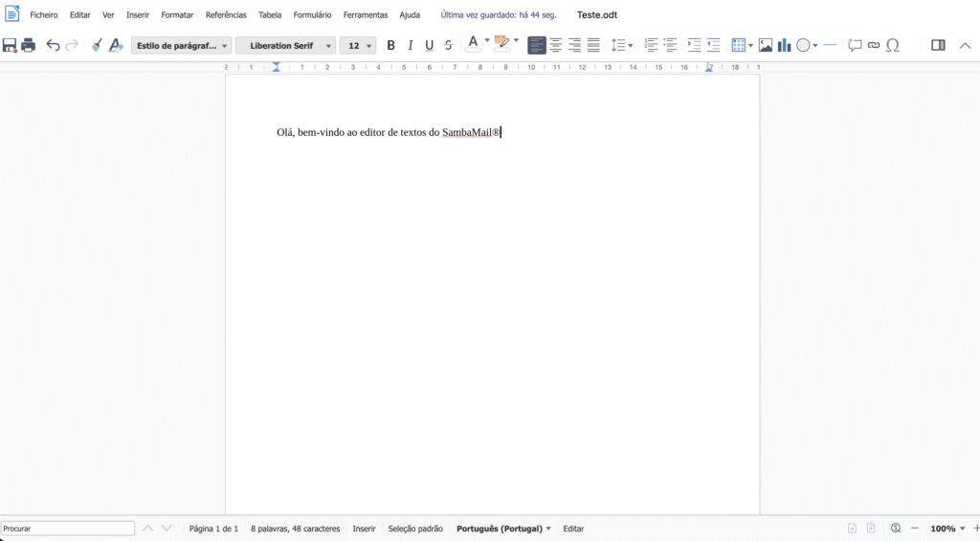
Task: Open the Ferramentas menu
Action: click(x=366, y=15)
